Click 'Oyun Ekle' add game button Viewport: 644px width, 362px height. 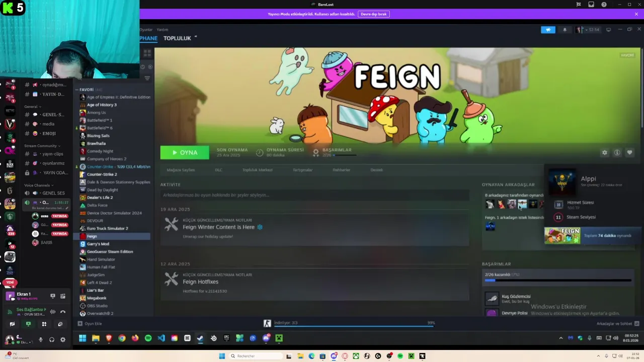point(90,323)
